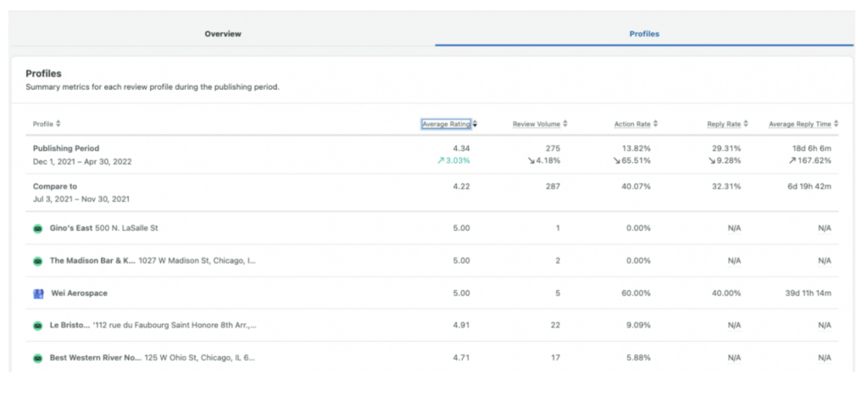Click sort arrows next to Average Rating

coord(476,124)
